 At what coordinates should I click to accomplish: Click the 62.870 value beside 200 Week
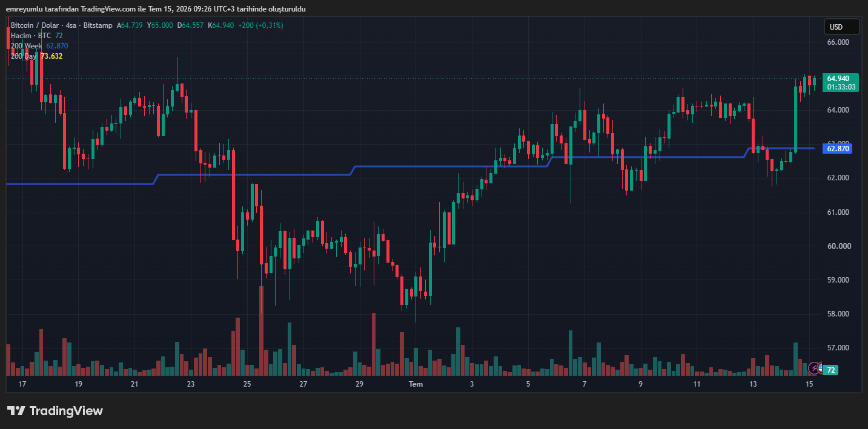tap(57, 46)
